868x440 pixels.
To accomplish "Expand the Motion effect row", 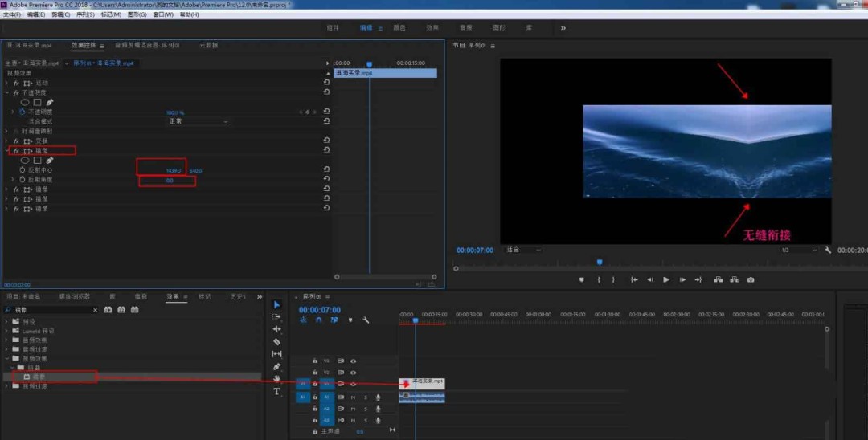I will [x=6, y=83].
